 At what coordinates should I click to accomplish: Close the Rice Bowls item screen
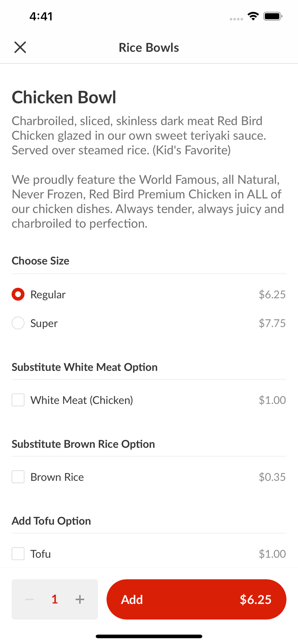[x=20, y=47]
